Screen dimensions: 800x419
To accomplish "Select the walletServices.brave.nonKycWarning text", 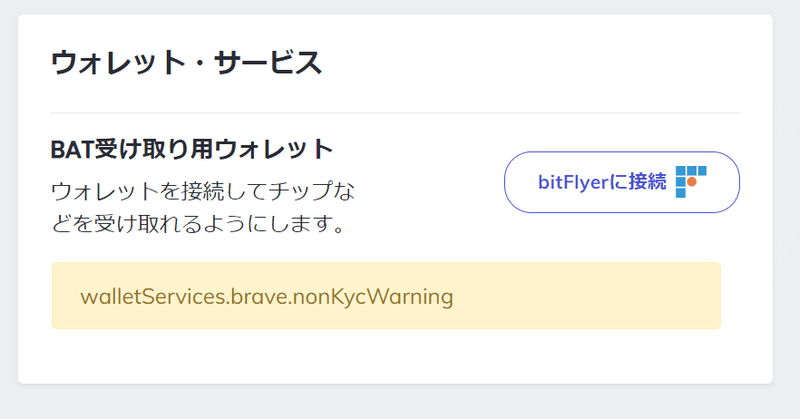I will 267,297.
